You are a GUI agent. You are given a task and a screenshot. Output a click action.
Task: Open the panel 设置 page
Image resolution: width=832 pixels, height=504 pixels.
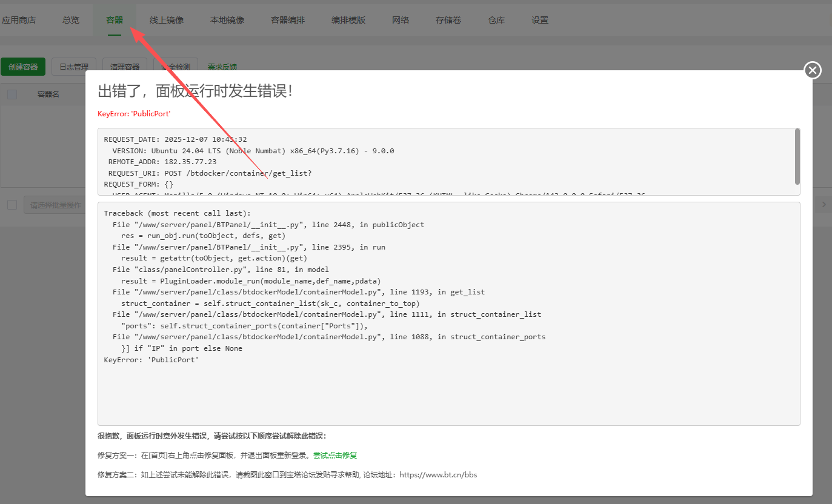tap(539, 19)
